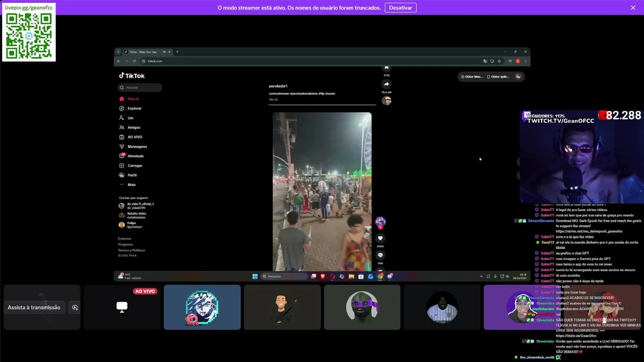Click the TikTok Procurar search field
The width and height of the screenshot is (644, 362).
click(140, 87)
